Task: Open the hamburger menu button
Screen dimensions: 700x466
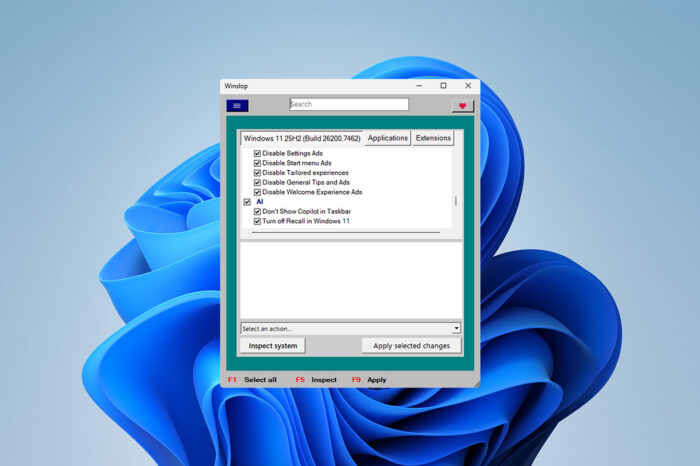Action: pyautogui.click(x=237, y=106)
